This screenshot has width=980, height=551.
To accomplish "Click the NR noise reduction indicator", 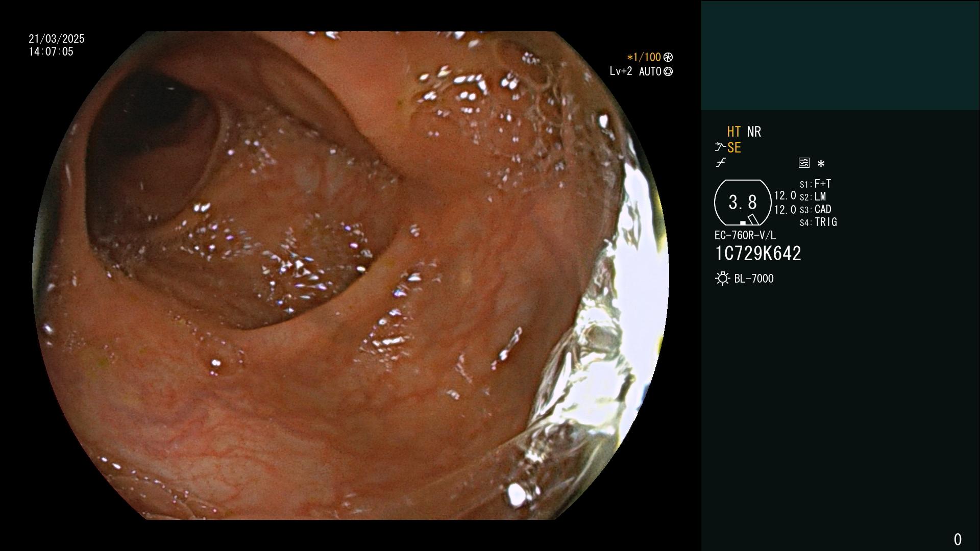I will (754, 132).
